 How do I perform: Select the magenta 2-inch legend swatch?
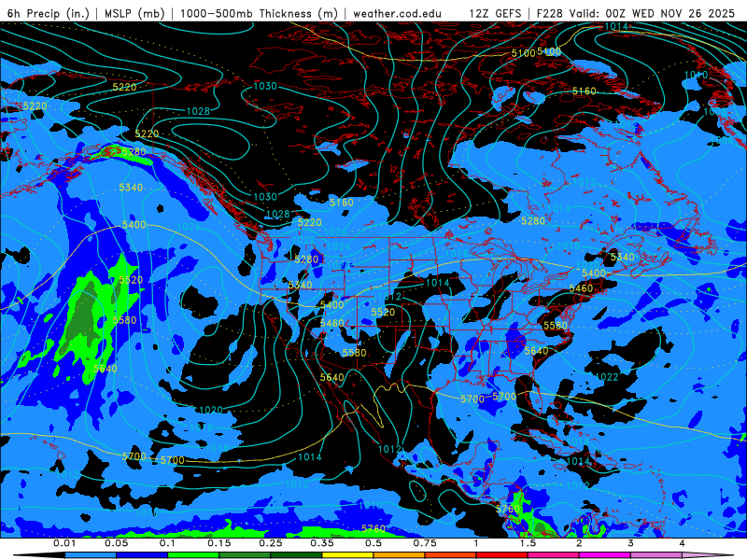tap(605, 555)
